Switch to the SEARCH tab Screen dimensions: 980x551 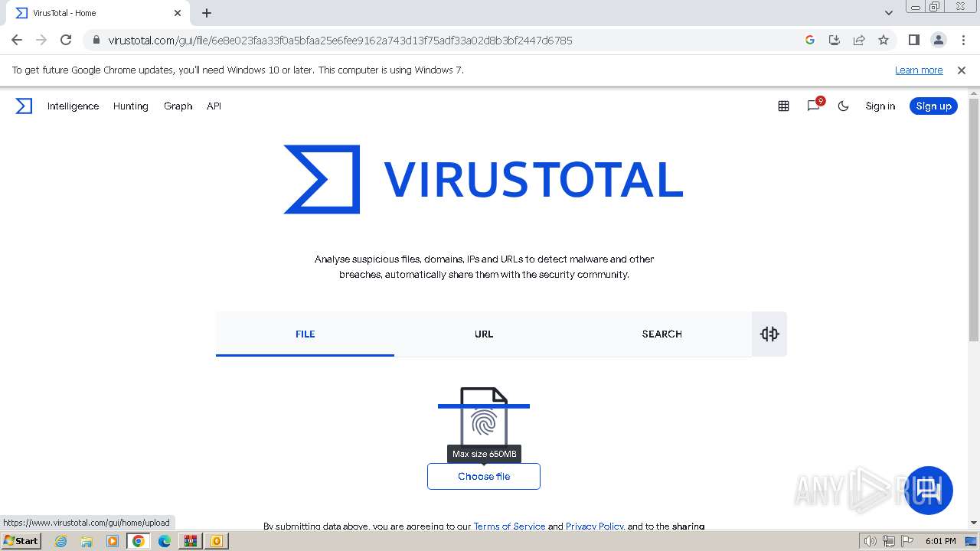point(662,334)
